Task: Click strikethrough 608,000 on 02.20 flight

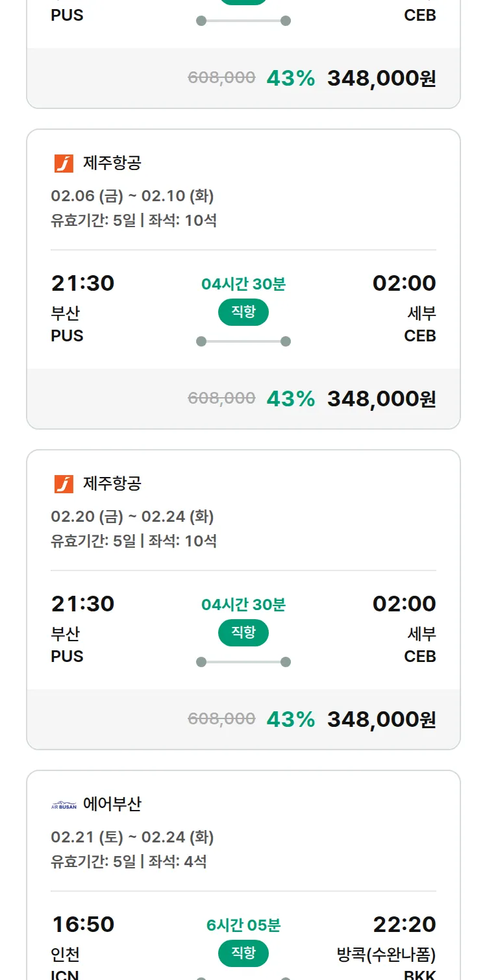Action: pyautogui.click(x=221, y=718)
